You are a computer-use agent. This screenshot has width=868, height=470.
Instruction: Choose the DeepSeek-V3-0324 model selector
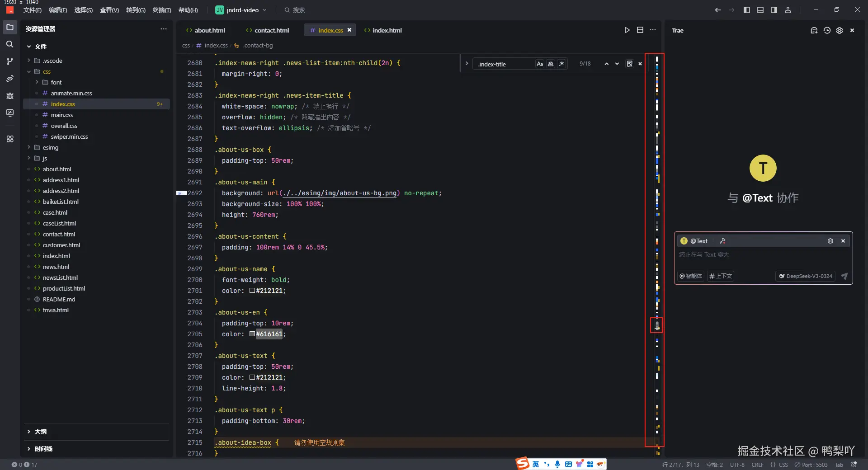(x=805, y=276)
